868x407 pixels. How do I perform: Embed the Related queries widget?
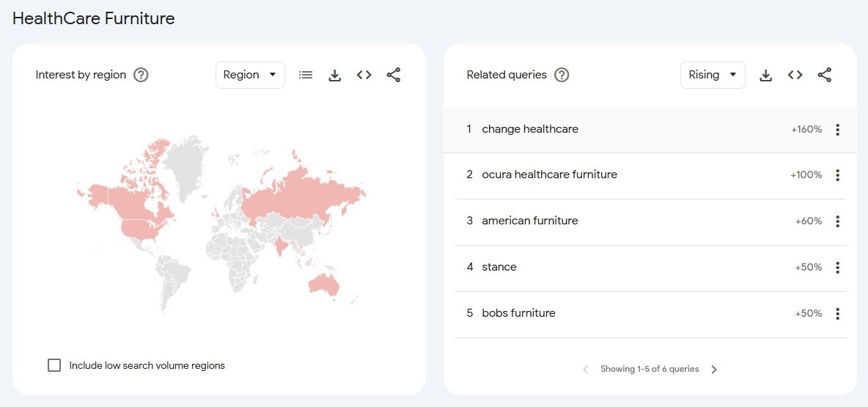point(795,75)
